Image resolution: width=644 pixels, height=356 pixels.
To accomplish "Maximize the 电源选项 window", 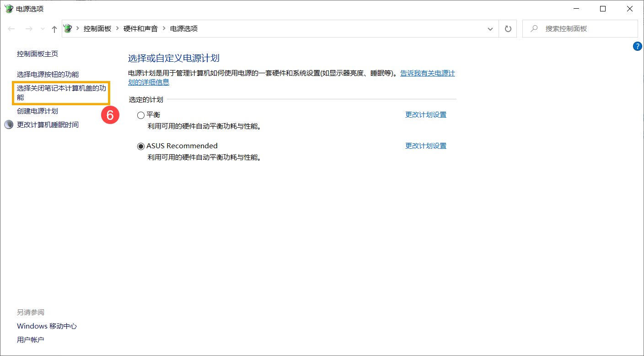I will 603,9.
